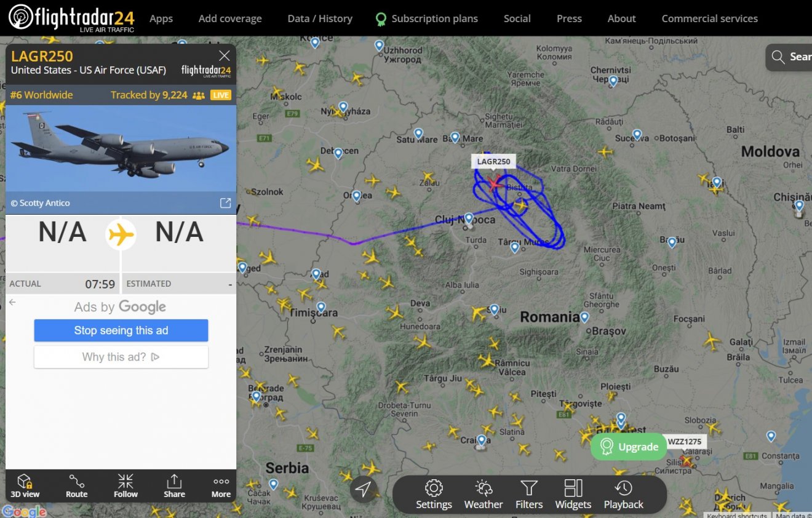812x518 pixels.
Task: Open map Settings gear
Action: tap(434, 495)
